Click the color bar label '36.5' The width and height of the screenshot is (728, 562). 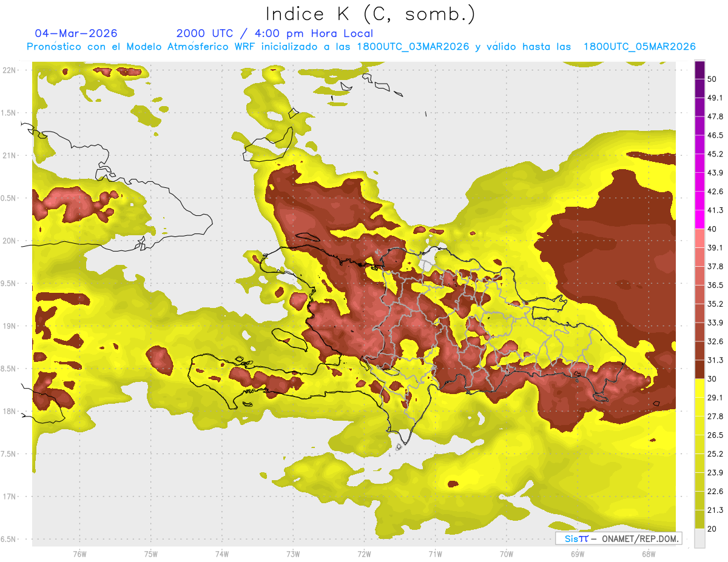715,285
